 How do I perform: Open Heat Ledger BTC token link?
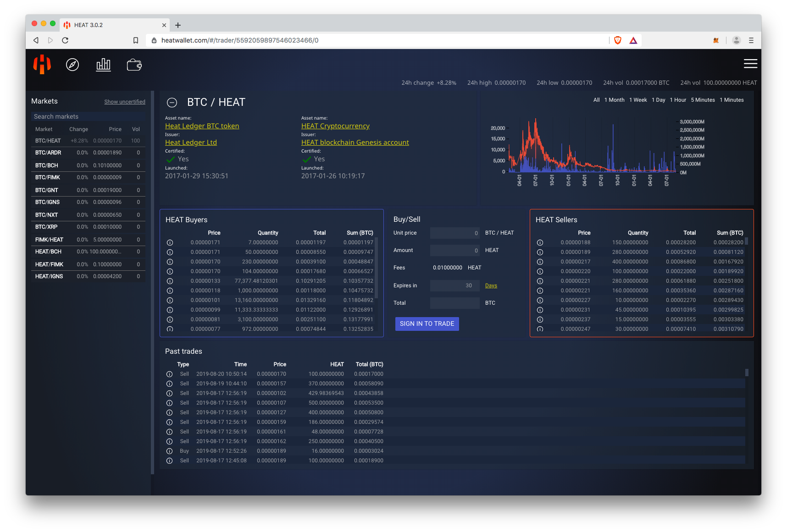[202, 126]
